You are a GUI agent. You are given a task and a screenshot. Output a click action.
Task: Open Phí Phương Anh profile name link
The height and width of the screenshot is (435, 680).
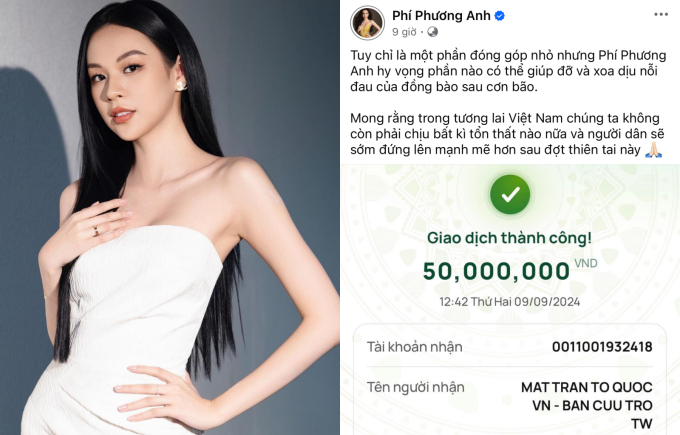coord(441,16)
